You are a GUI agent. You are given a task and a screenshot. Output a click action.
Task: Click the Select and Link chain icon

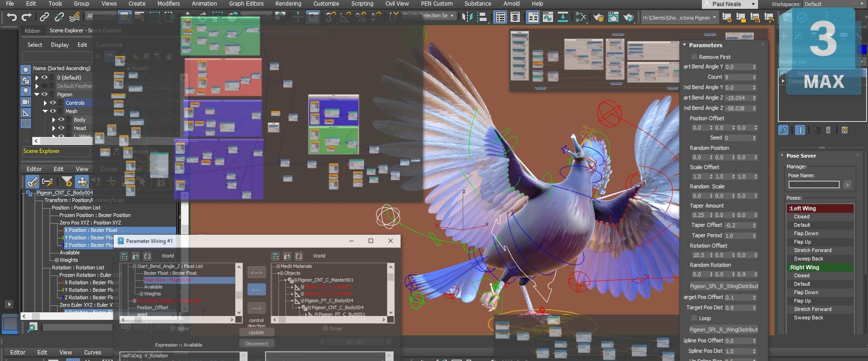[x=44, y=17]
